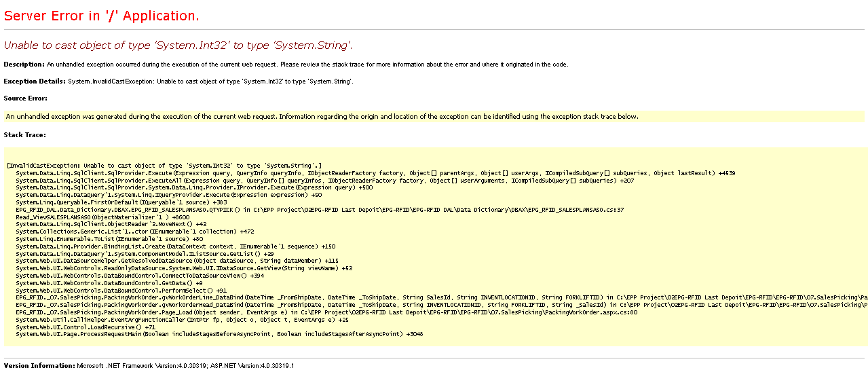Click the "Enumerable.ToList" +80 stack line
This screenshot has width=868, height=387.
(x=109, y=240)
